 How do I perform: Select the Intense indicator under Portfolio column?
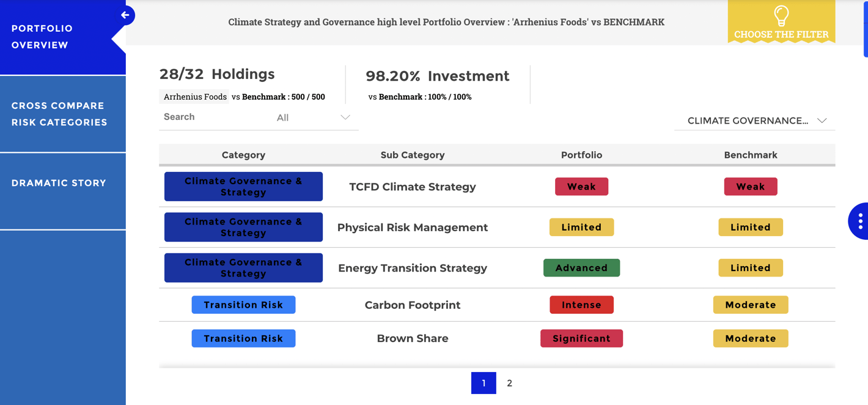click(581, 305)
